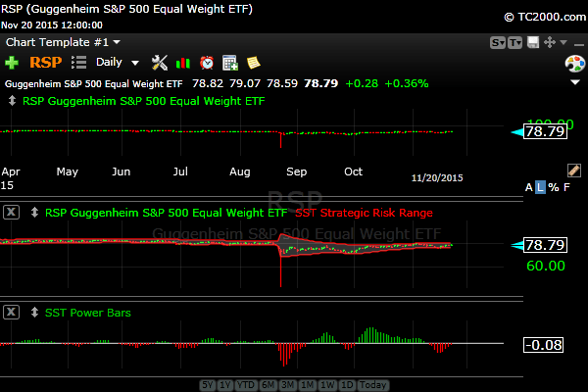Close the SST Power Bars pane
This screenshot has height=392, width=588.
[x=11, y=312]
